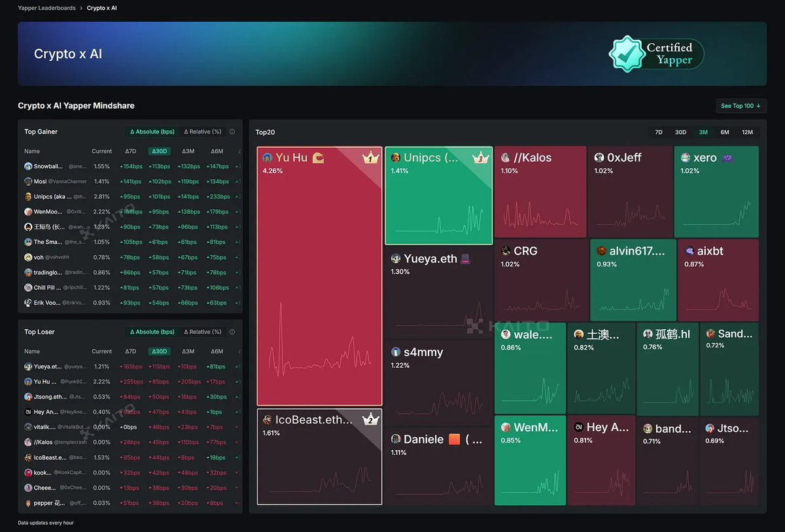Screen dimensions: 785x532
Task: Switch Top20 treemap to 7D timeframe
Action: click(x=659, y=132)
